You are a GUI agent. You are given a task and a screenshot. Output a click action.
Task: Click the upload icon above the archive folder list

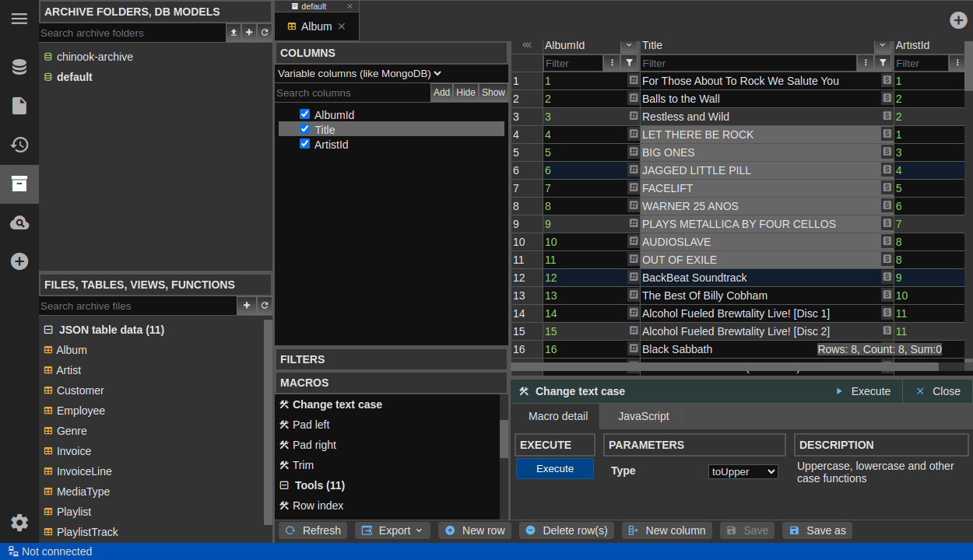coord(234,33)
